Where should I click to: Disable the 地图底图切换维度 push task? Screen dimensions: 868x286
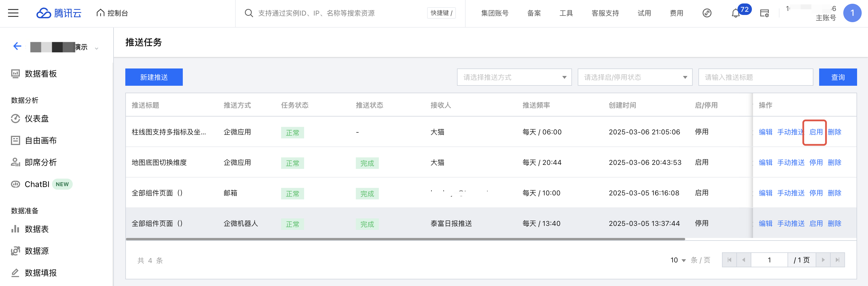click(815, 163)
